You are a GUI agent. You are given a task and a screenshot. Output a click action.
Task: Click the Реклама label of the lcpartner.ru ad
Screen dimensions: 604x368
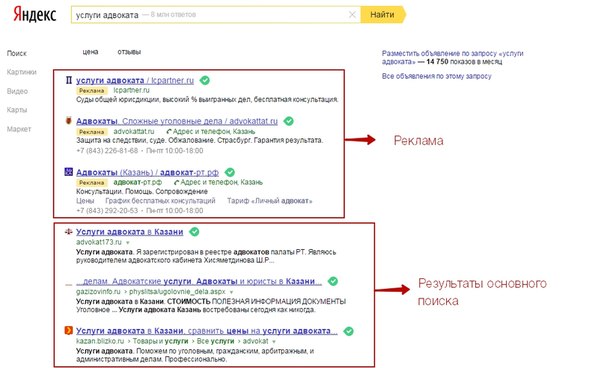92,91
